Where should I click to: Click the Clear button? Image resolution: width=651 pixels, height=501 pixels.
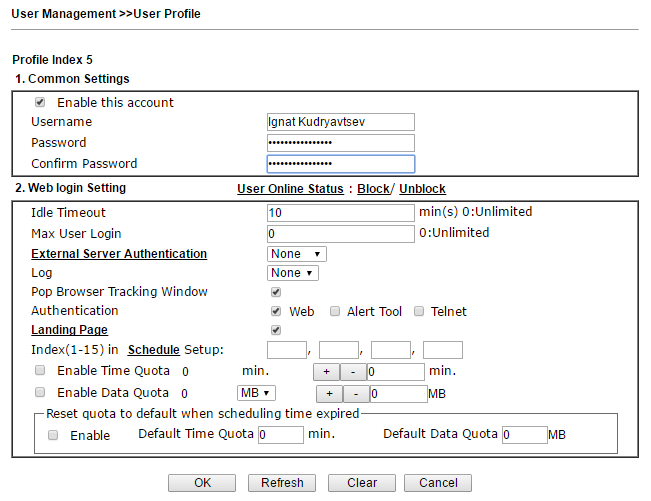(x=362, y=483)
